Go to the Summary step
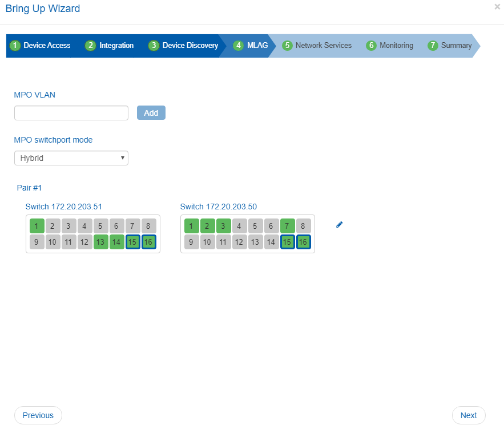Image resolution: width=504 pixels, height=429 pixels. 450,46
